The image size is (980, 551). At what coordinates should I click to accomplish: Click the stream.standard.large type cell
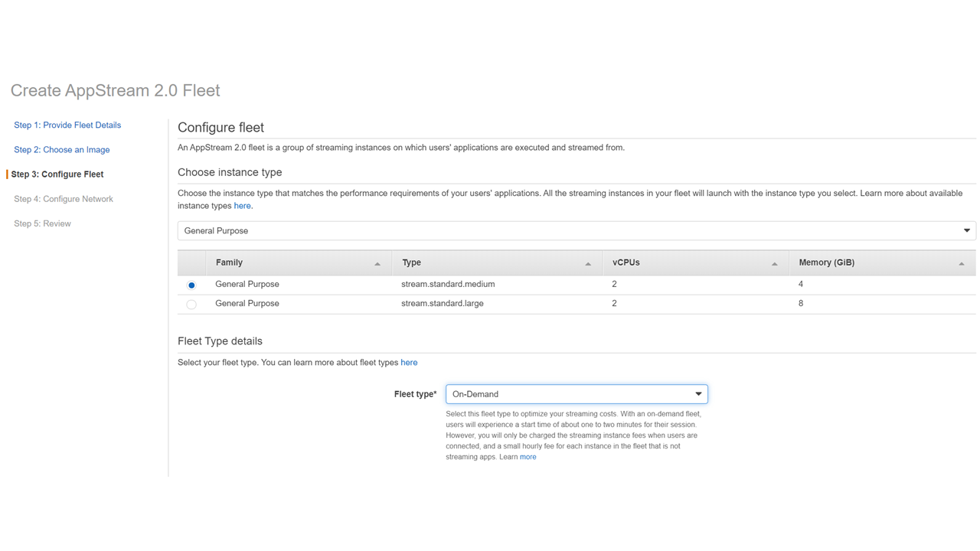click(x=442, y=304)
